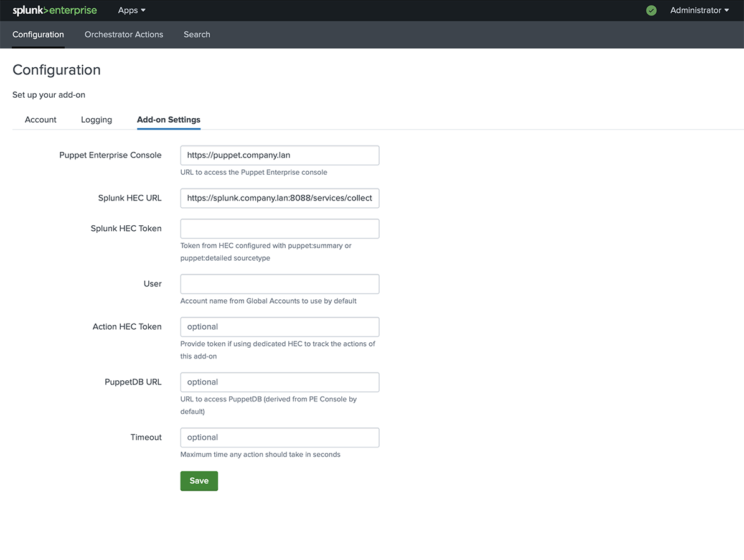Click the green health status check icon
This screenshot has width=744, height=560.
click(651, 11)
